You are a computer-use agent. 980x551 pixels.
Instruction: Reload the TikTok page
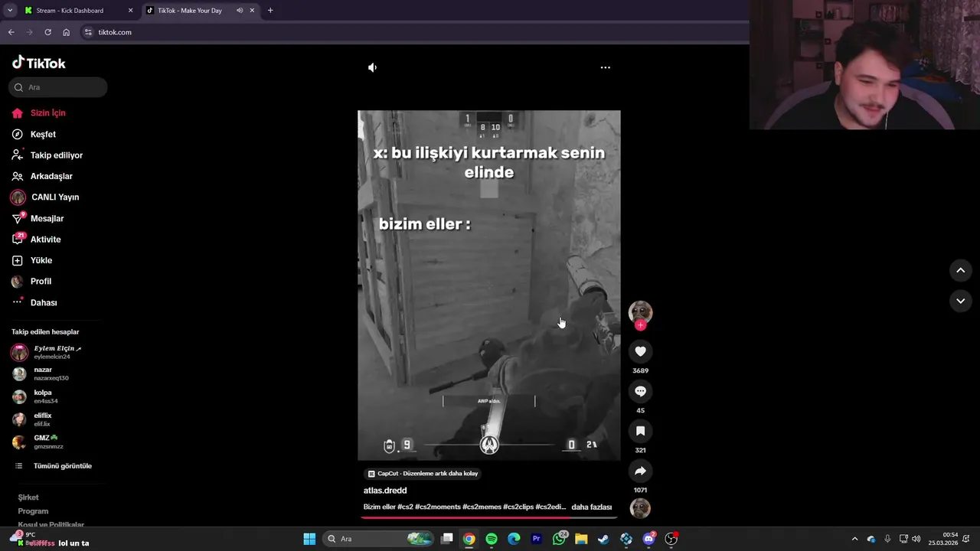[47, 32]
